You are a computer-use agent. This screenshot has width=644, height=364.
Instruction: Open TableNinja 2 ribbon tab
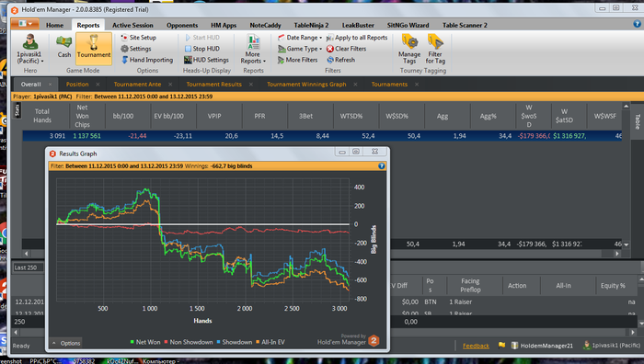(x=311, y=25)
